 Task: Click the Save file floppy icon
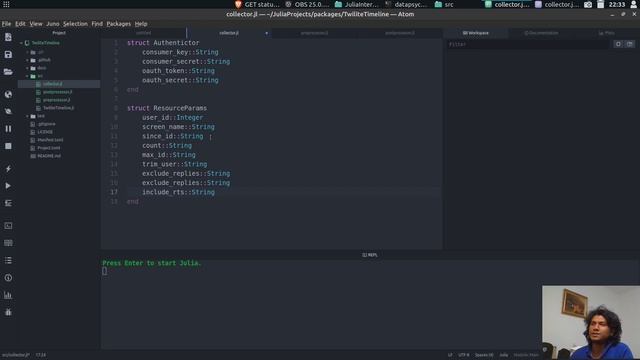coord(8,54)
